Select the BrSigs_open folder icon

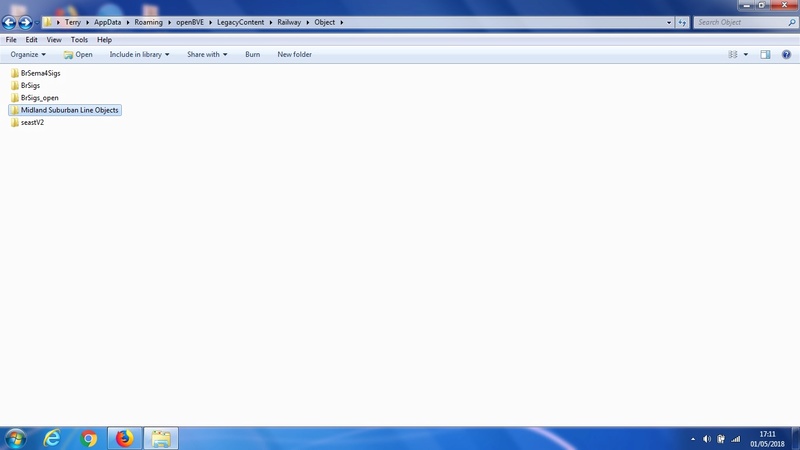15,97
